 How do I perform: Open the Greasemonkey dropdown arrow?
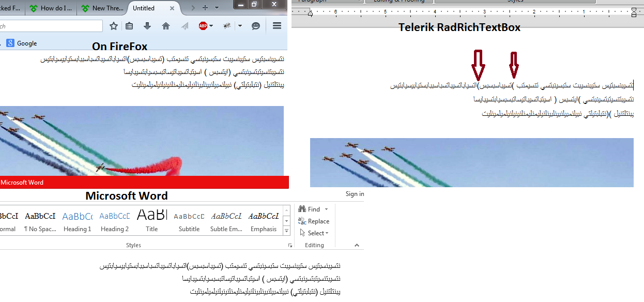pos(240,26)
